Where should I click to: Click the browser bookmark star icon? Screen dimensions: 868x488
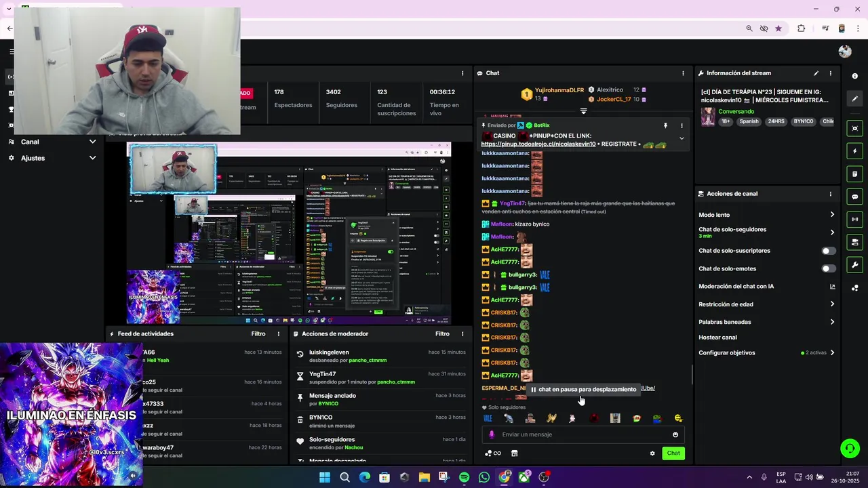778,28
